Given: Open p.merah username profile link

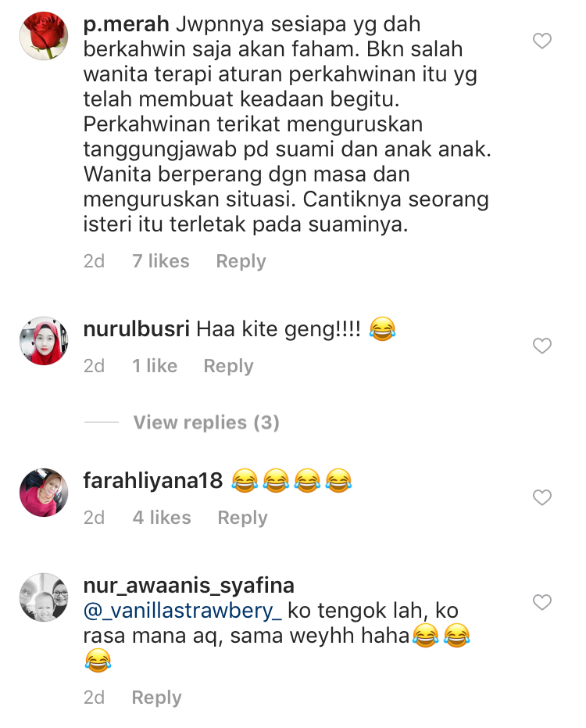Looking at the screenshot, I should [x=126, y=24].
